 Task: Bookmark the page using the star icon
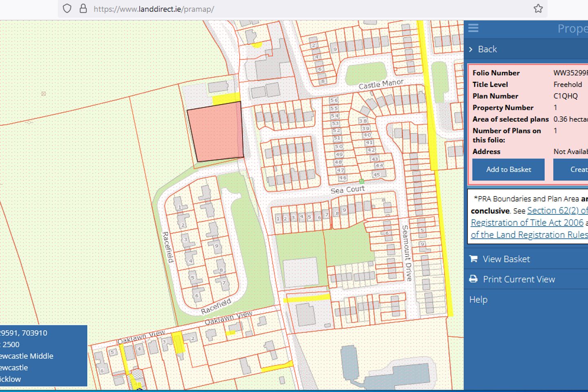click(x=538, y=8)
